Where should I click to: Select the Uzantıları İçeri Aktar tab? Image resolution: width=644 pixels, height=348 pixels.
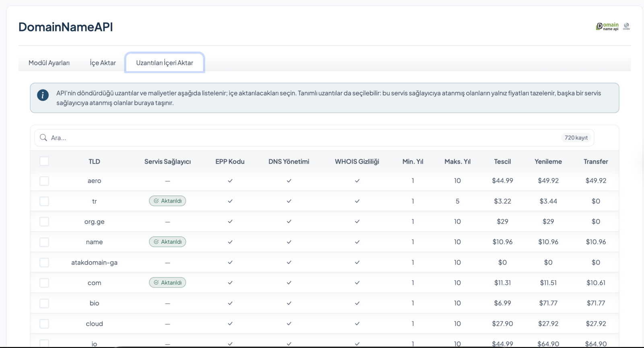pyautogui.click(x=165, y=63)
